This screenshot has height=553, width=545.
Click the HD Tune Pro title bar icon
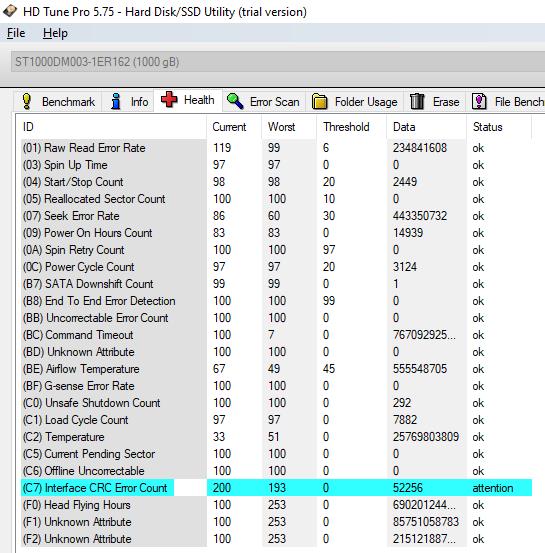point(10,11)
